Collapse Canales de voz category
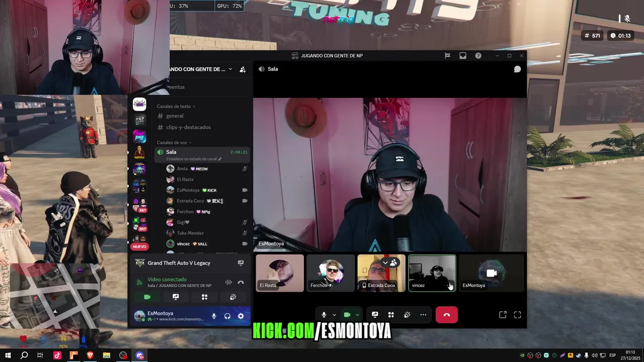The width and height of the screenshot is (644, 362). pyautogui.click(x=174, y=142)
